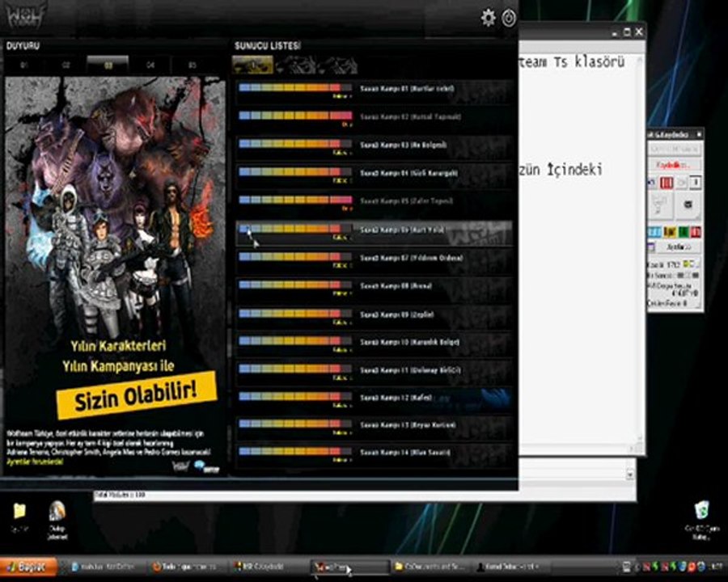
Task: Switch to the Firefox taskbar button
Action: 186,567
